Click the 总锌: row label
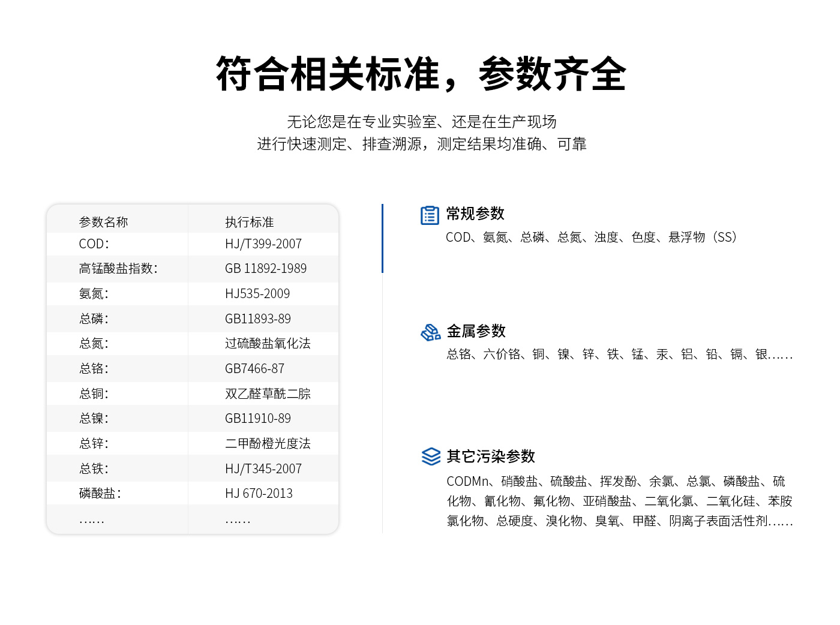The image size is (840, 625). (x=94, y=444)
